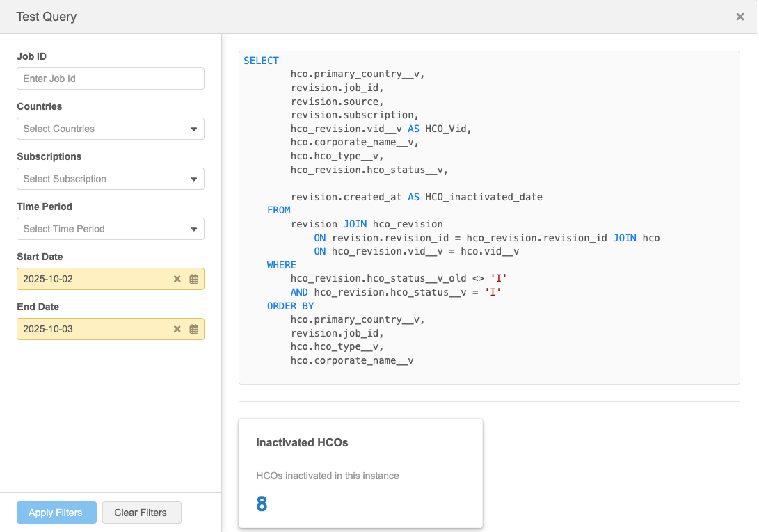This screenshot has height=532, width=759.
Task: Expand the Select Countries dropdown
Action: pos(193,129)
